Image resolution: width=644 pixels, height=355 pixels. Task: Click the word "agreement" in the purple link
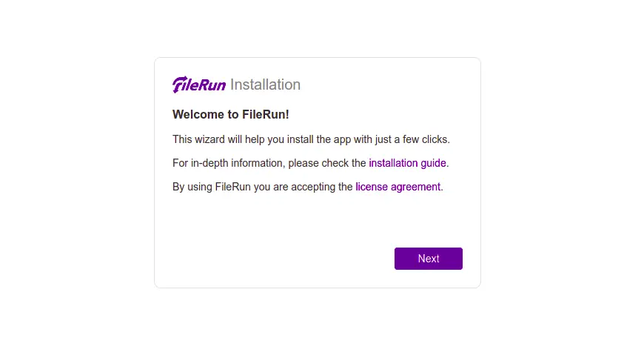(x=416, y=188)
